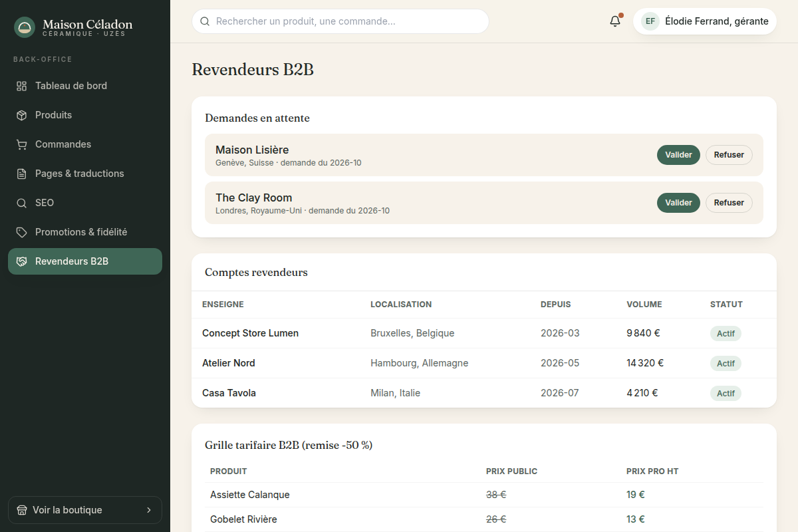Click the Atelier Nord reseller name
The image size is (798, 532).
click(x=229, y=363)
